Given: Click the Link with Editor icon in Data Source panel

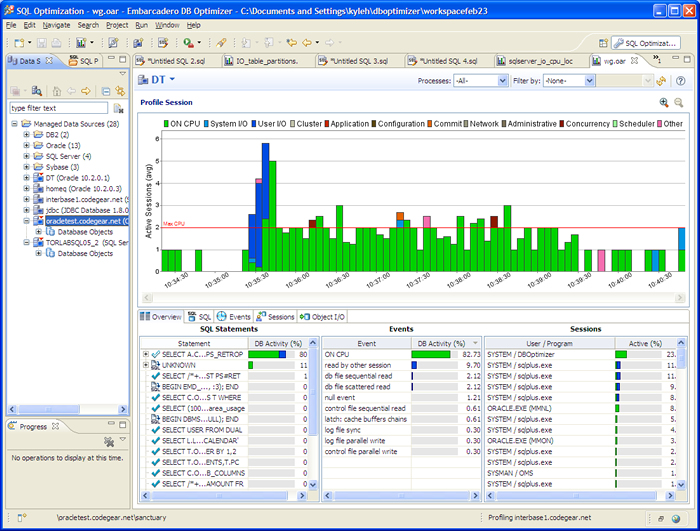Looking at the screenshot, I should [120, 91].
